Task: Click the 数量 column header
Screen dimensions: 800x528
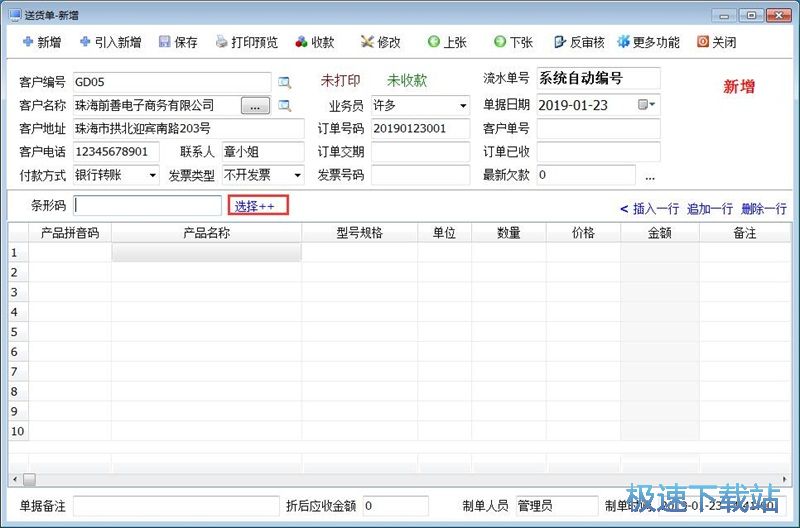Action: click(509, 233)
